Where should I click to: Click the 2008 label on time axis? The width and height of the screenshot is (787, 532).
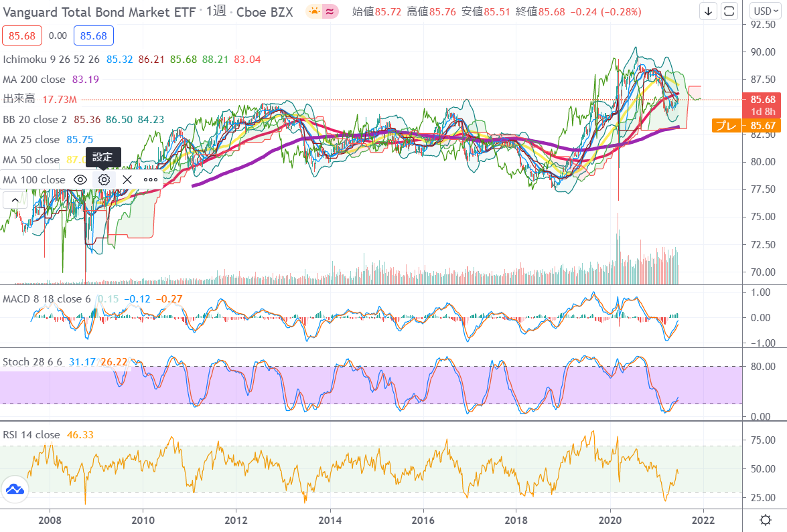[x=50, y=521]
